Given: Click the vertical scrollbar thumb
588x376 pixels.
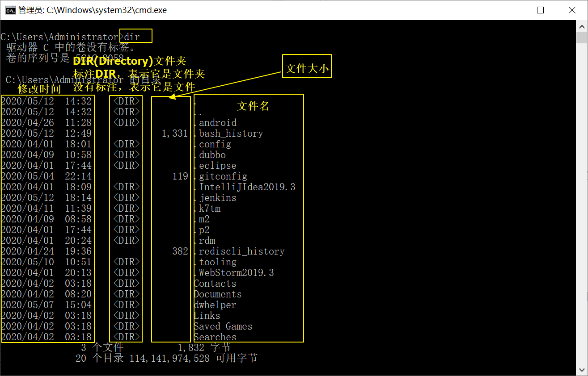Looking at the screenshot, I should (581, 38).
